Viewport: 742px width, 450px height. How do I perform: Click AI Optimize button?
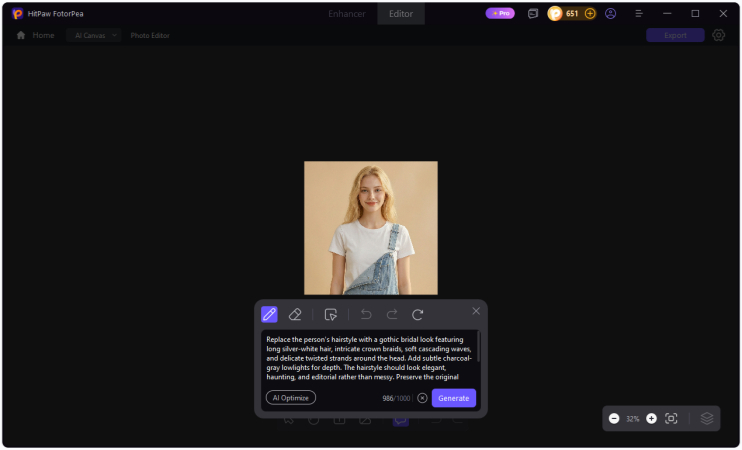[291, 397]
